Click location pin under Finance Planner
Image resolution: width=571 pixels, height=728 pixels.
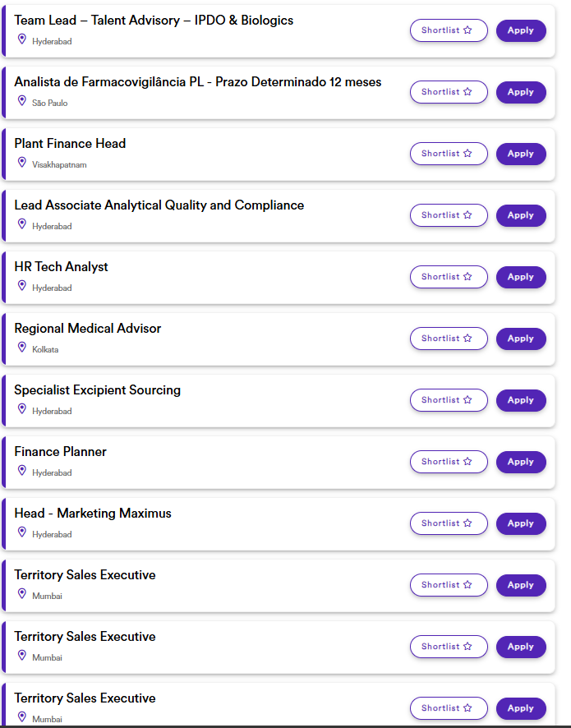(22, 470)
